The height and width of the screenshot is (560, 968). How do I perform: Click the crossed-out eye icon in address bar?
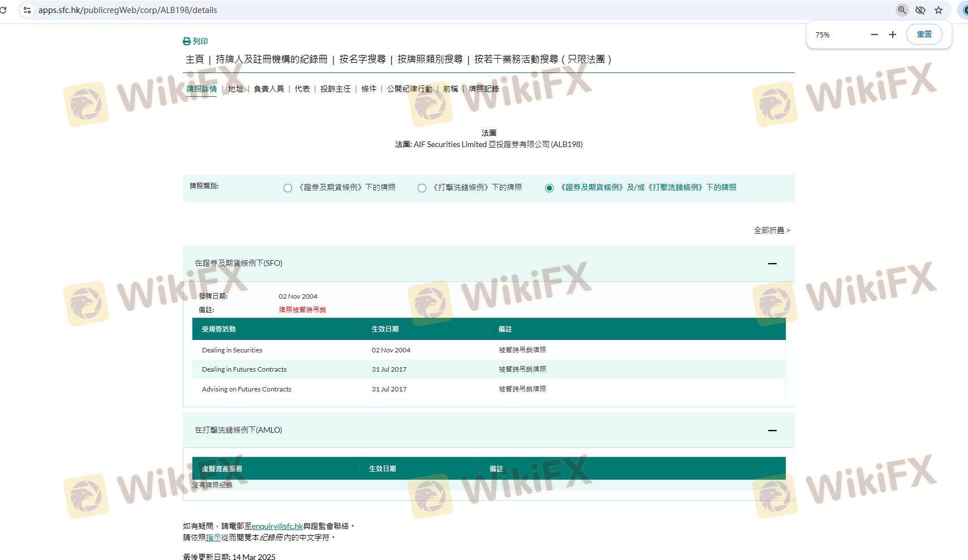click(x=920, y=10)
